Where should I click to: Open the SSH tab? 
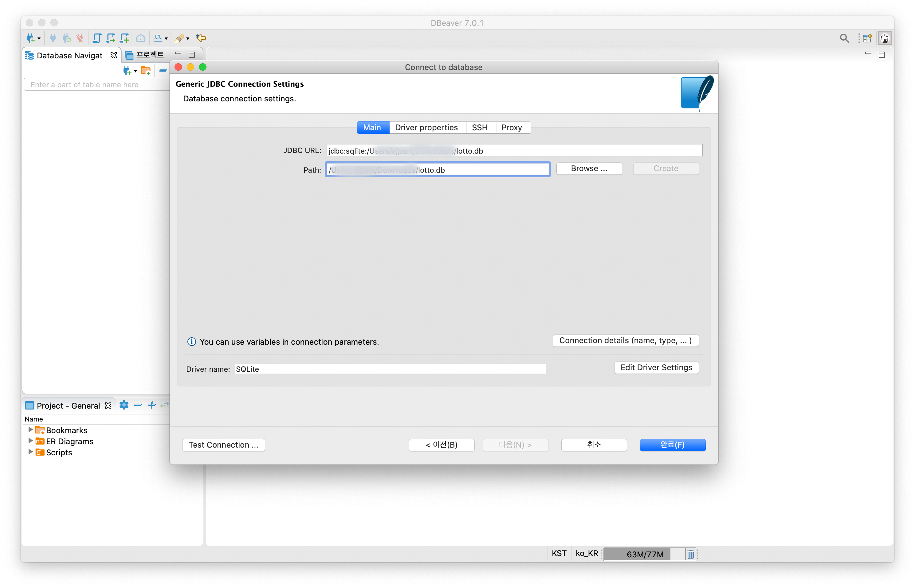coord(479,127)
